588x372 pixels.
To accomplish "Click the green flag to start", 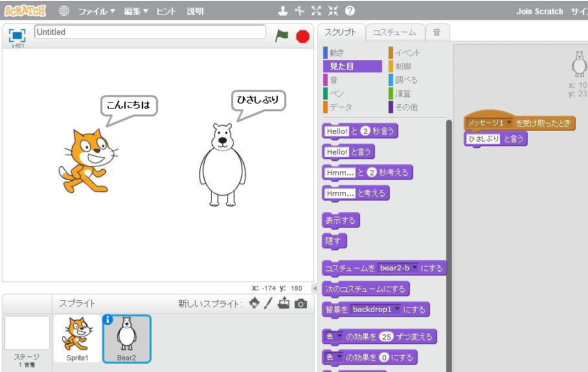I will click(x=281, y=36).
